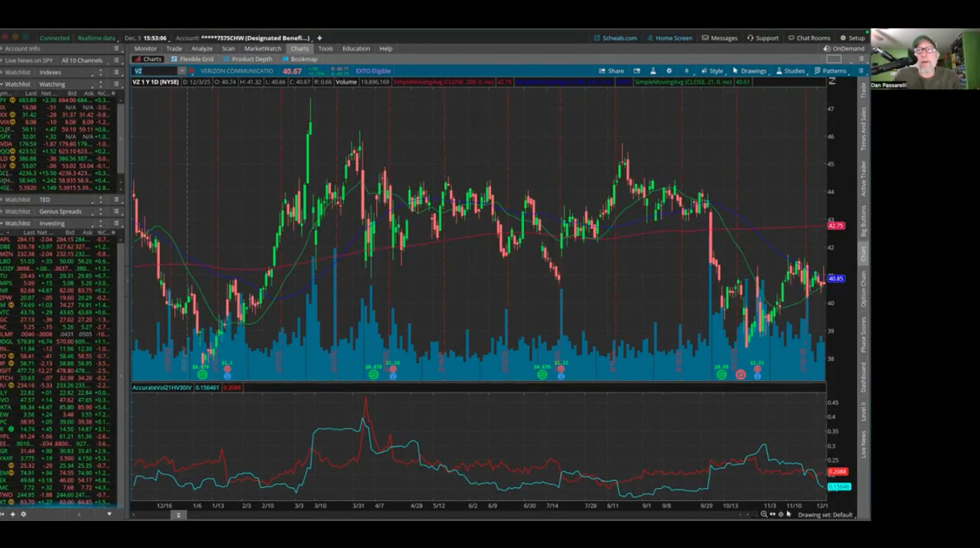Viewport: 980px width, 548px height.
Task: Select the Product Depth sub-tab
Action: click(x=248, y=59)
